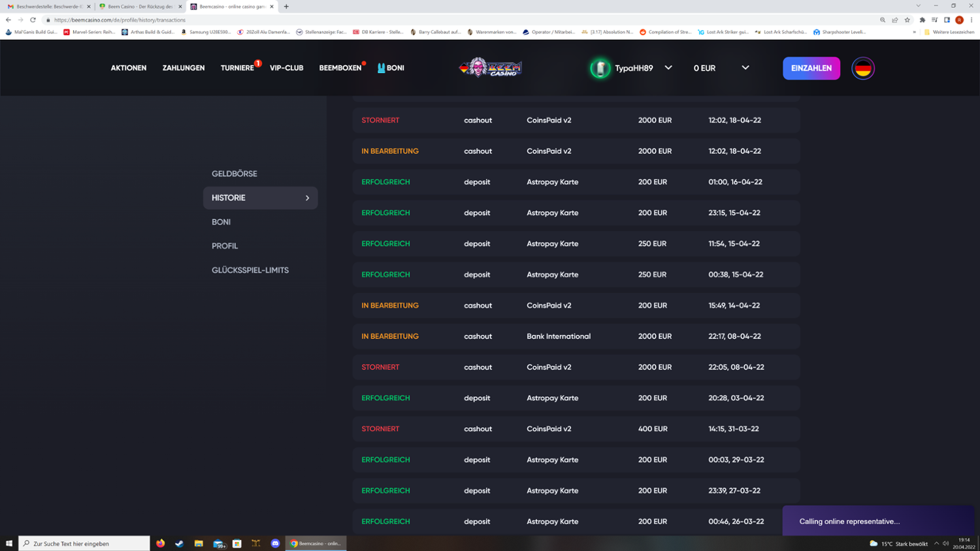Image resolution: width=980 pixels, height=551 pixels.
Task: Expand the HISTORIE sidebar chevron
Action: pyautogui.click(x=307, y=198)
